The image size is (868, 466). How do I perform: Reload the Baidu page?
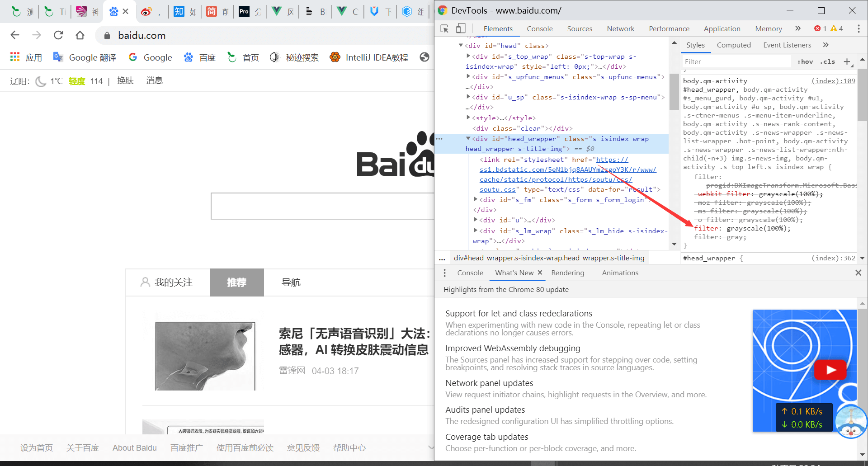tap(58, 35)
